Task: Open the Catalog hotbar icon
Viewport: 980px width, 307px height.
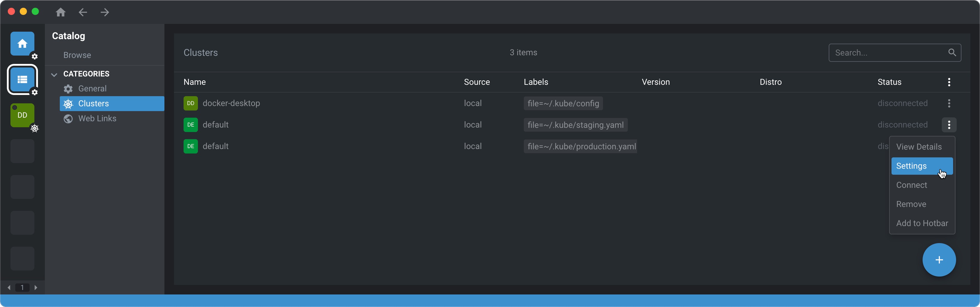Action: [22, 79]
